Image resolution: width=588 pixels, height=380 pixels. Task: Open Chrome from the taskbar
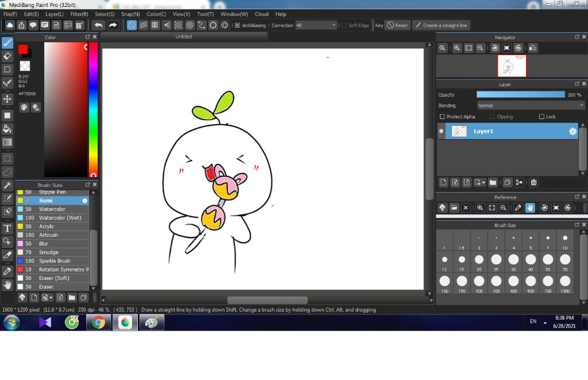click(98, 323)
